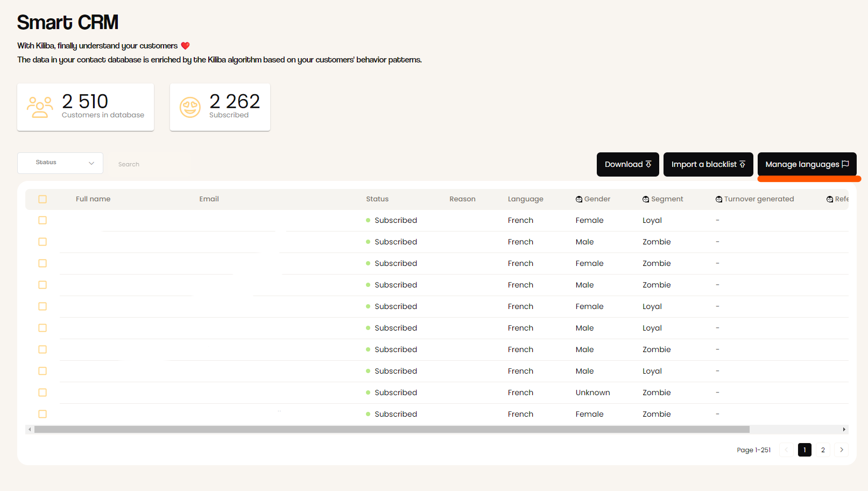868x491 pixels.
Task: Click the 2 262 Subscribed card
Action: coord(220,107)
